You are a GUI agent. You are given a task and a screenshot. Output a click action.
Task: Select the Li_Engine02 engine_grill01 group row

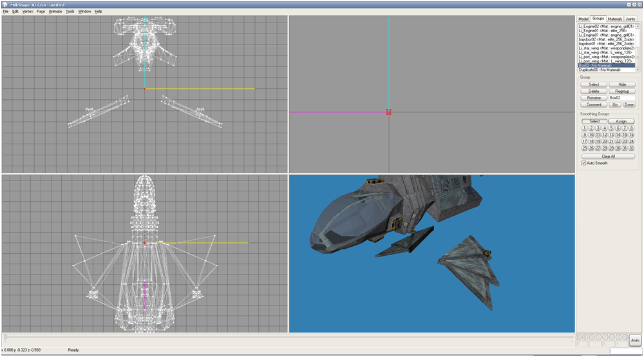tap(606, 26)
